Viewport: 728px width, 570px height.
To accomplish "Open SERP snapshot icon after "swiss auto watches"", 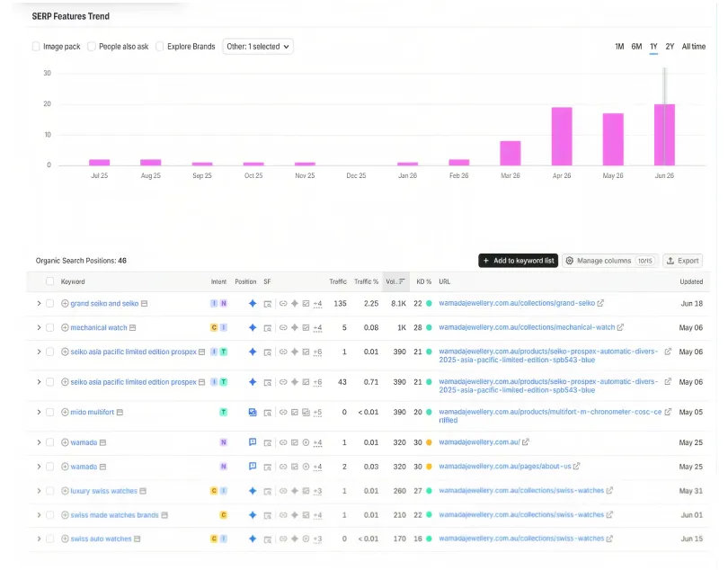I will (x=137, y=539).
